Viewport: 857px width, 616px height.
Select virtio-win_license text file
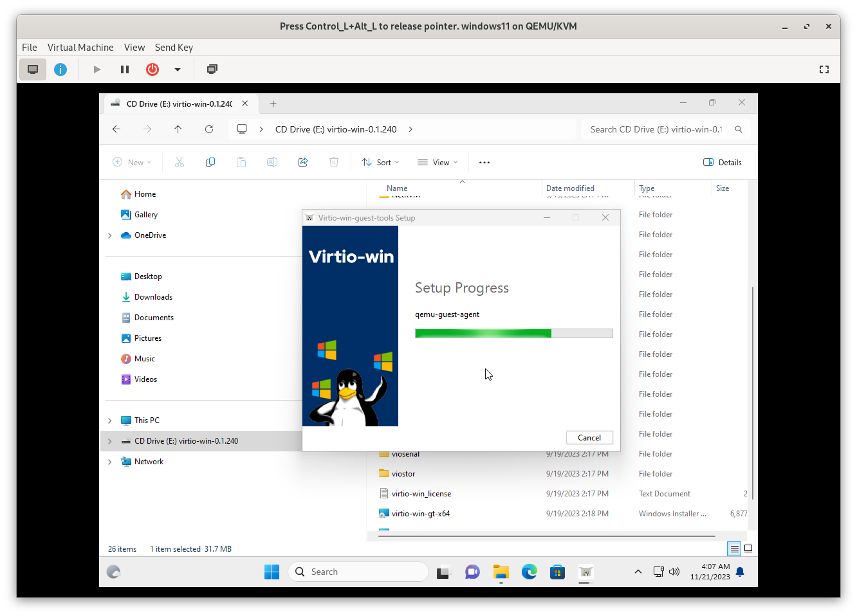[x=415, y=494]
